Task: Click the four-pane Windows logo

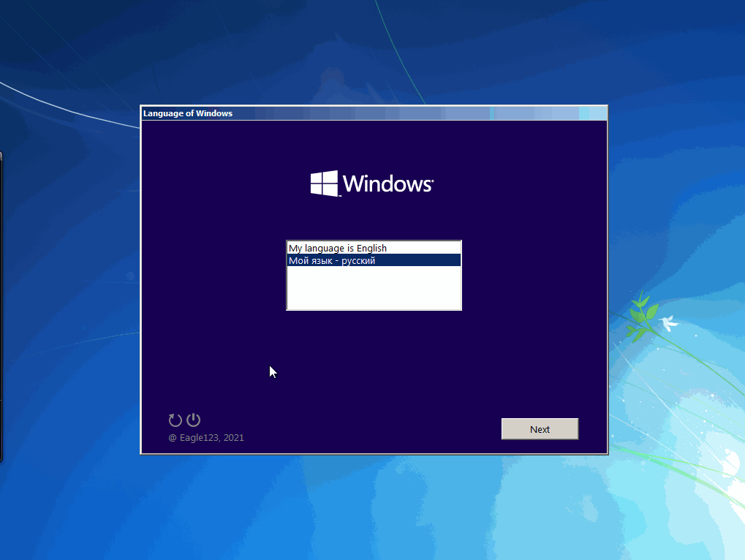Action: [324, 183]
